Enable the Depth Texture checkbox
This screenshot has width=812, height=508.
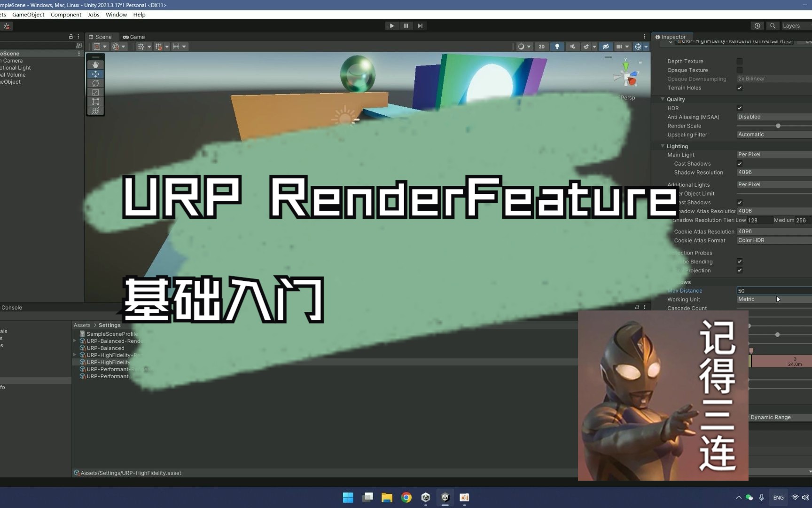[740, 61]
